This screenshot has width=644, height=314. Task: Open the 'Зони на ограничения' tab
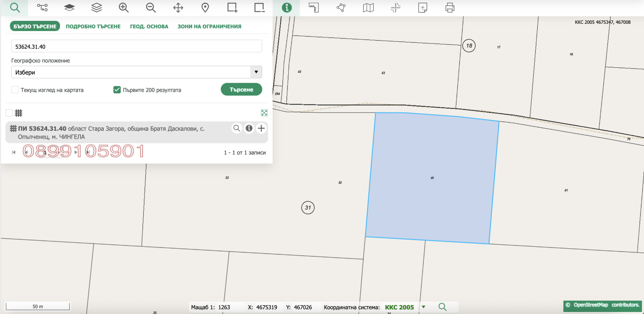click(209, 27)
